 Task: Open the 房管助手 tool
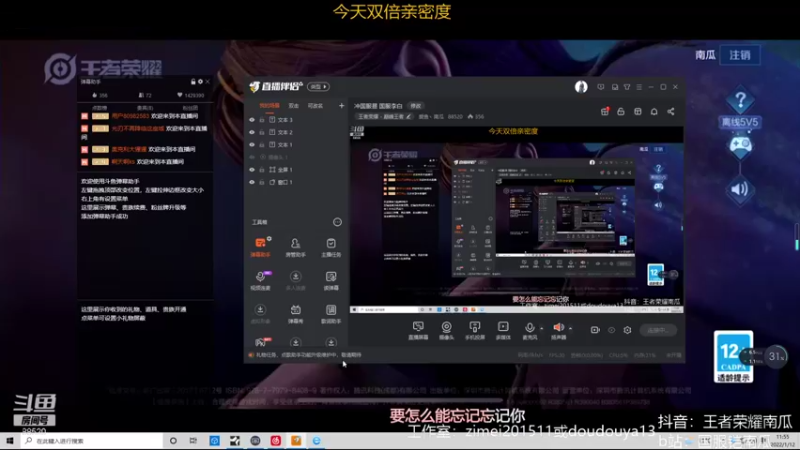[295, 246]
